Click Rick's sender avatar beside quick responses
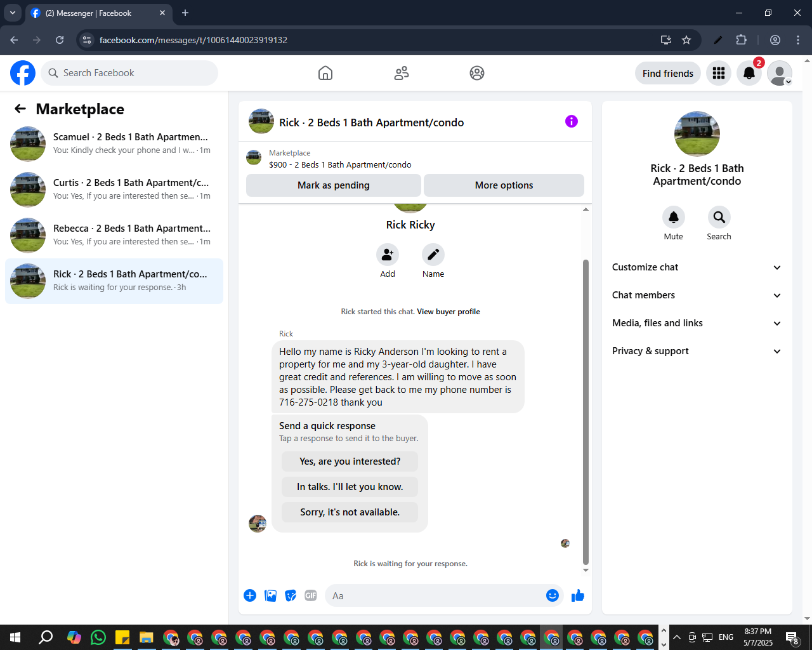The height and width of the screenshot is (650, 812). click(x=258, y=524)
